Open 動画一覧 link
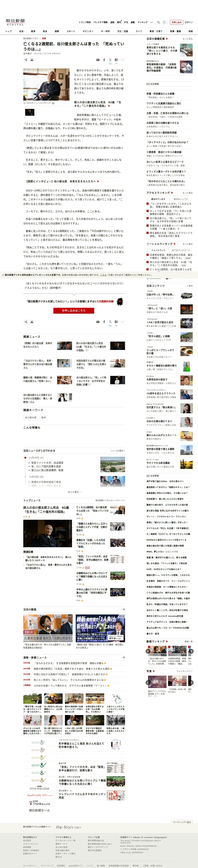The height and width of the screenshot is (868, 198). (189, 641)
